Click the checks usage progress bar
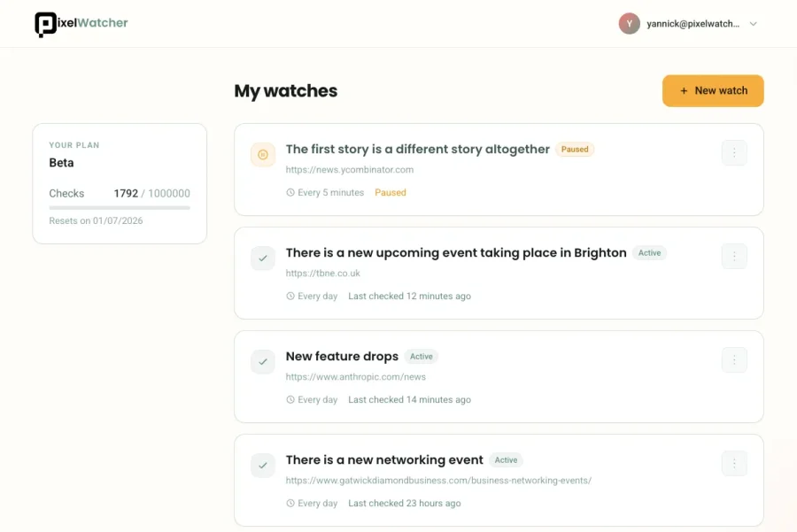Image resolution: width=797 pixels, height=532 pixels. pyautogui.click(x=120, y=208)
